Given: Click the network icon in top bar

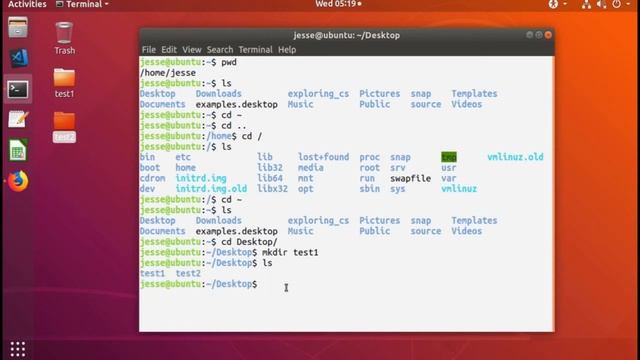Looking at the screenshot, I should [587, 4].
